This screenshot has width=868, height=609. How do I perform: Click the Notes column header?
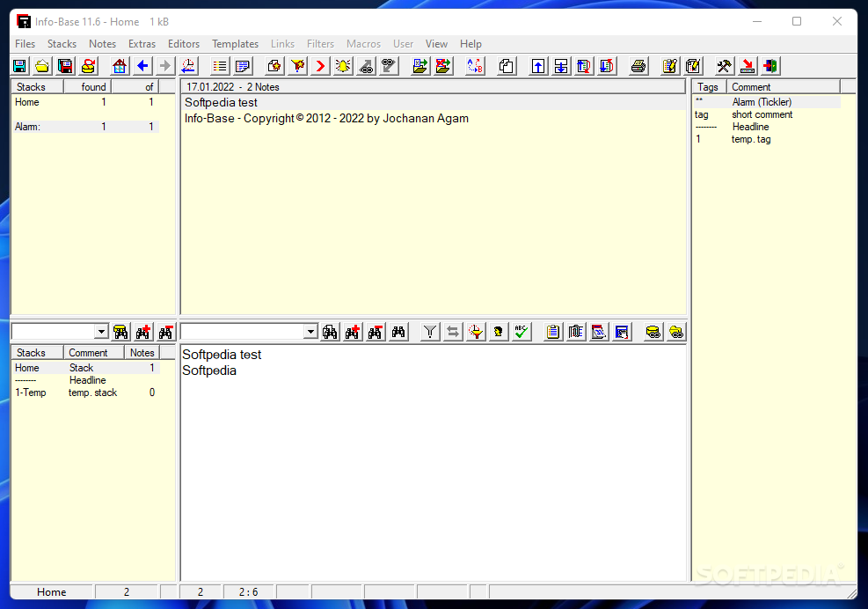pyautogui.click(x=142, y=353)
